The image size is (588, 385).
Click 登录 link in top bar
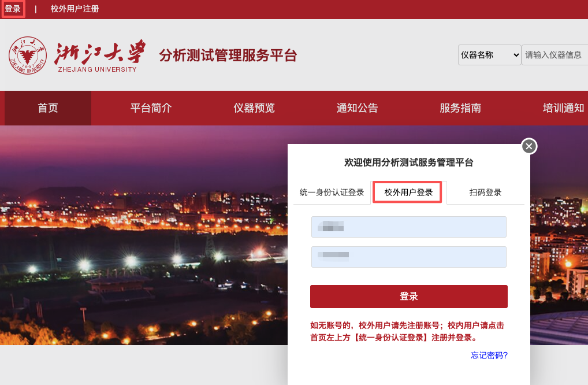pos(13,9)
